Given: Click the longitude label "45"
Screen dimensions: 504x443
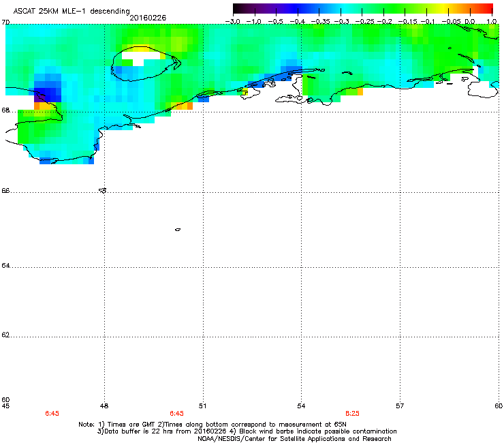Looking at the screenshot, I should pos(5,406).
